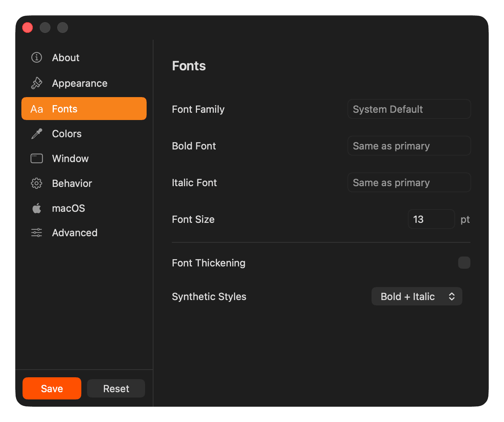This screenshot has width=504, height=422.
Task: Click the About info icon
Action: click(36, 57)
